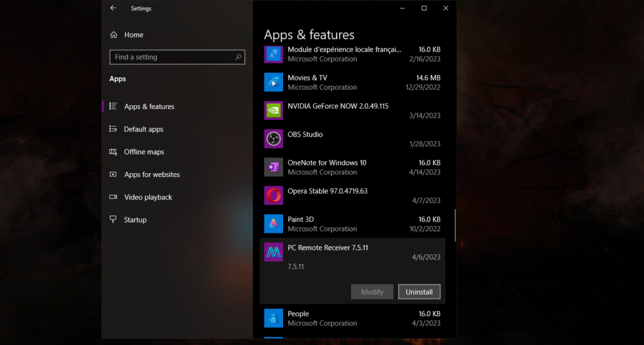This screenshot has width=644, height=345.
Task: Click the 7.5.11 version number line
Action: [296, 266]
